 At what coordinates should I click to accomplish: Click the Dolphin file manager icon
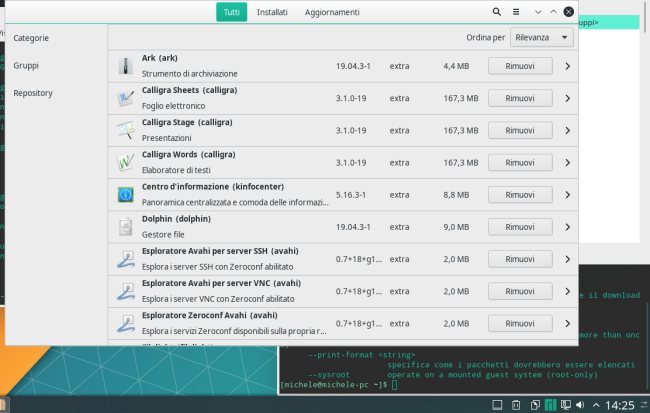[x=126, y=227]
